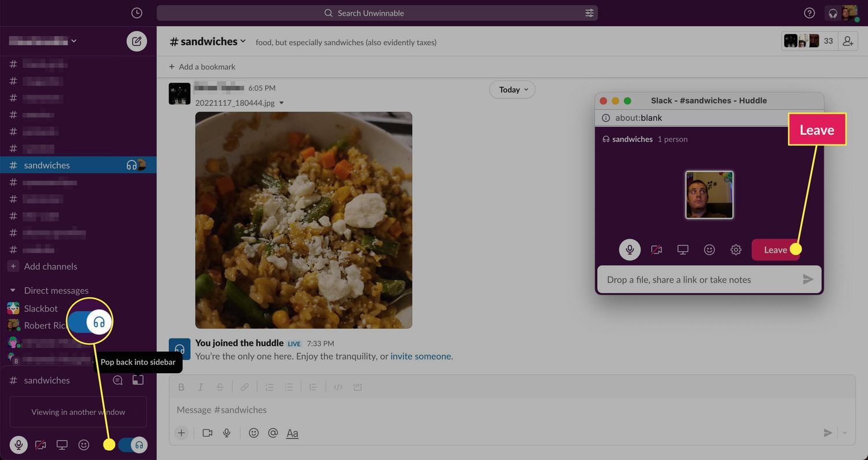Apply italic formatting in message composer

pos(200,387)
